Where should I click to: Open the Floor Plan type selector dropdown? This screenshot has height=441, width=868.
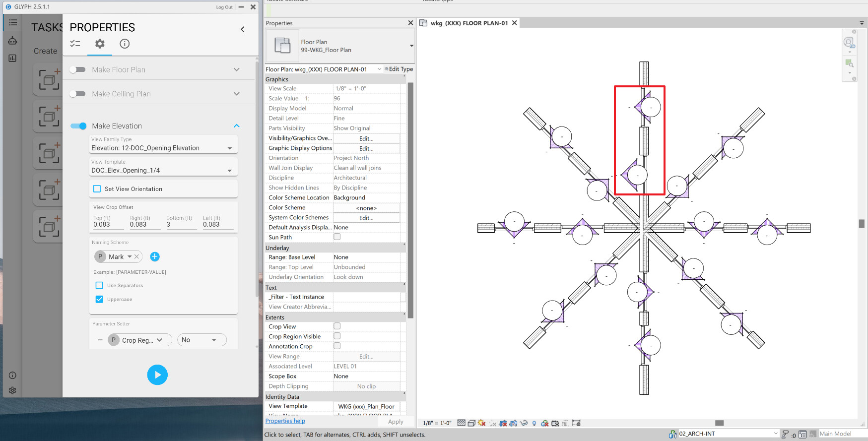[x=411, y=46]
